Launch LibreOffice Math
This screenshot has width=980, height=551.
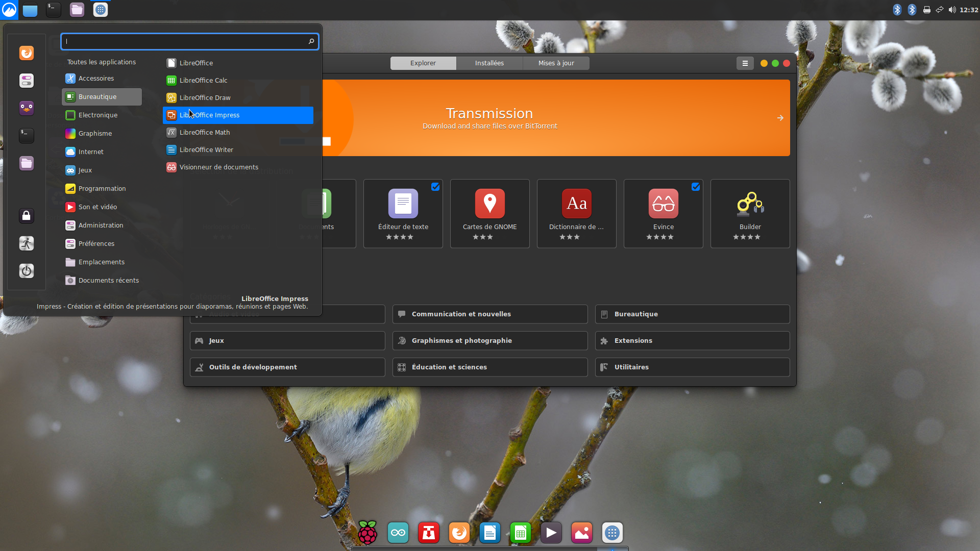pos(238,133)
